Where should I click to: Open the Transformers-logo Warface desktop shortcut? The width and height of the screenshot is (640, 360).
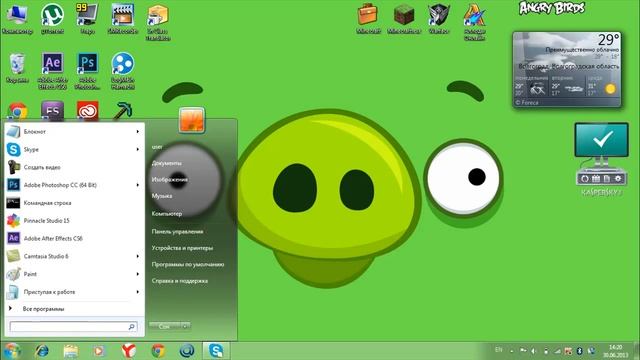pyautogui.click(x=439, y=18)
